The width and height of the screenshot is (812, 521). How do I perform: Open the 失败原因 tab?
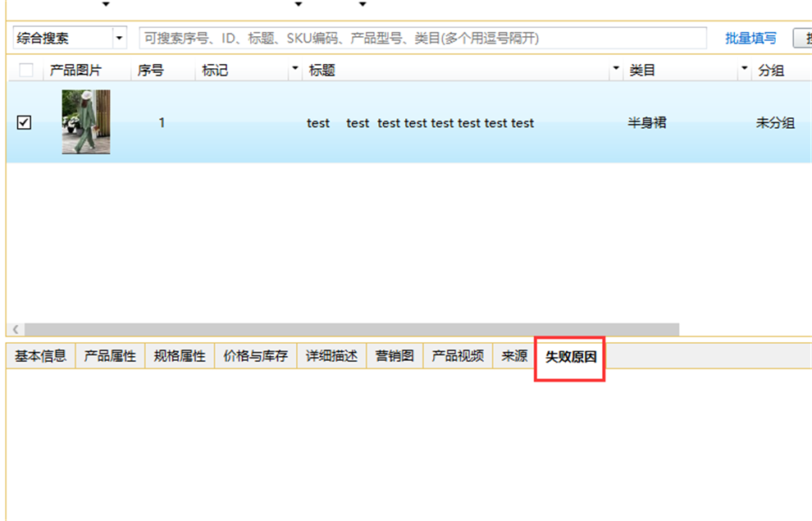570,357
